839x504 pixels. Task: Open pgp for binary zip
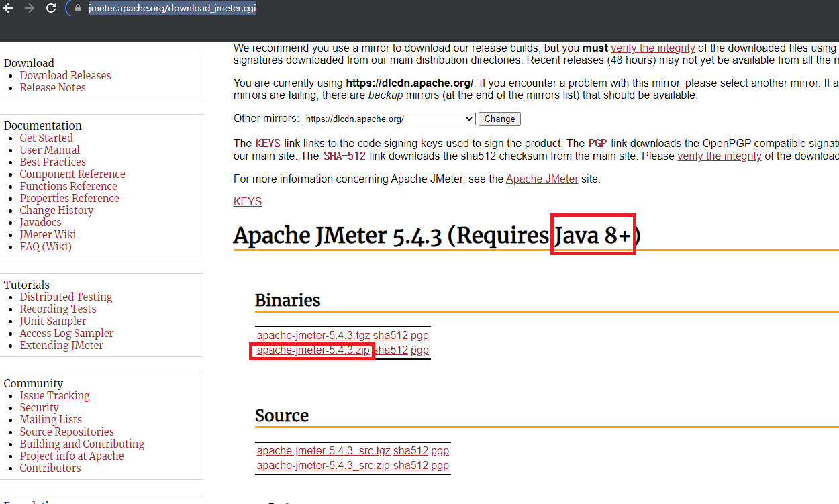pos(420,350)
